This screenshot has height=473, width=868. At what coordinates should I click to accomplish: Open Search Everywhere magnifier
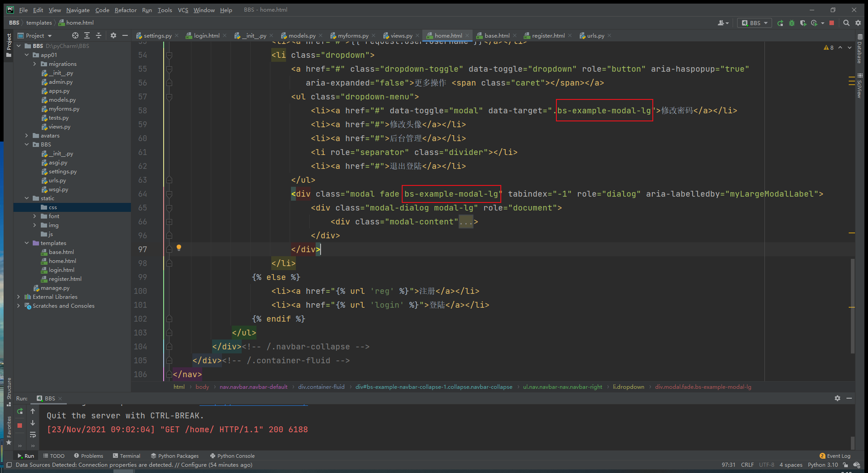pos(846,23)
